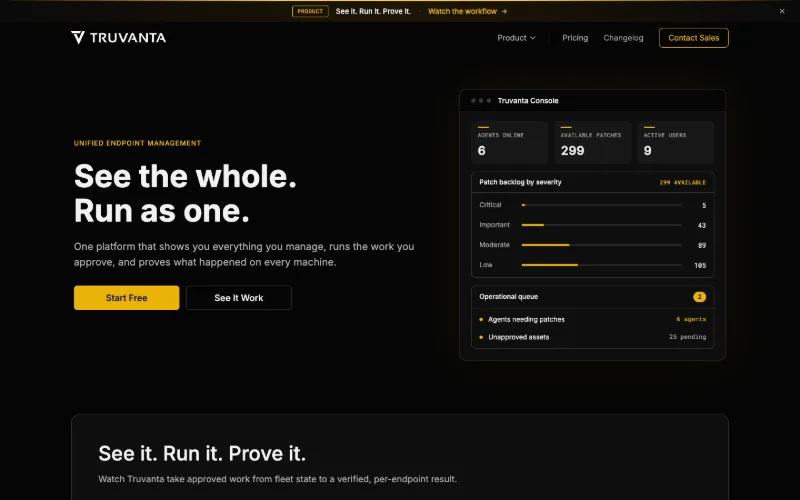The height and width of the screenshot is (500, 800).
Task: Click the Low count 105
Action: click(x=700, y=265)
